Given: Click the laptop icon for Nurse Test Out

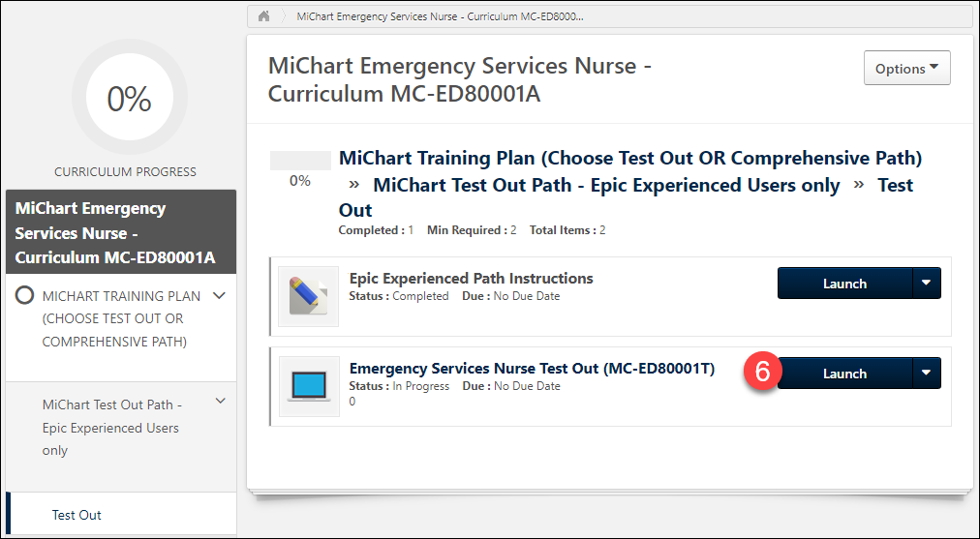Looking at the screenshot, I should click(308, 386).
